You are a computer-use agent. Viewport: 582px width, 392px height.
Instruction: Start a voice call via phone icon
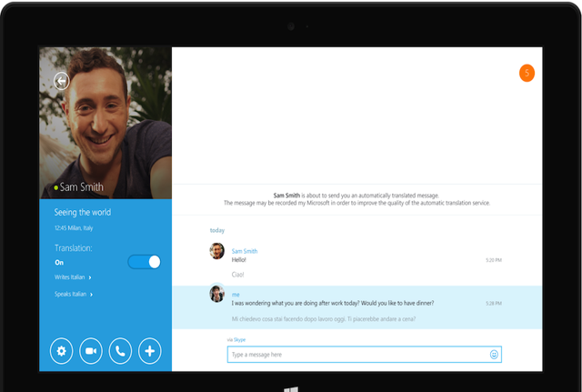120,351
